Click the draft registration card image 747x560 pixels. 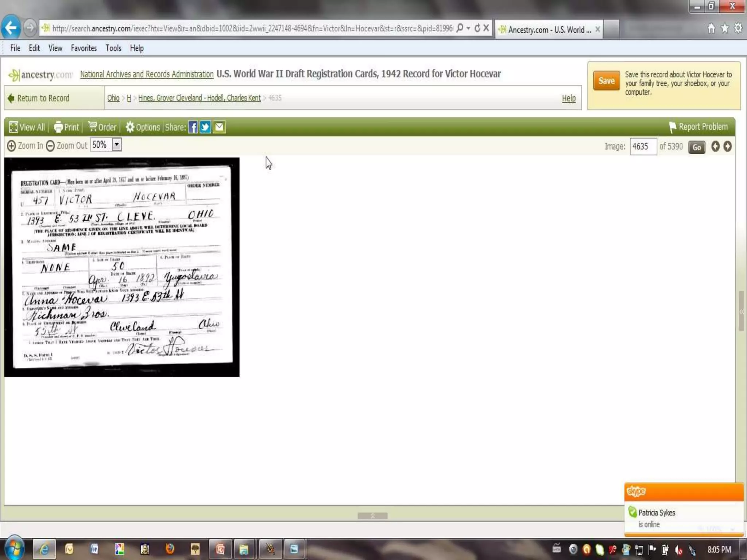122,267
